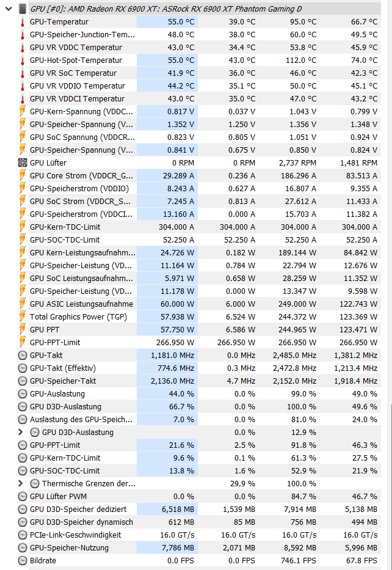
Task: Select the 29.9 % thermal limits value
Action: coord(242,483)
